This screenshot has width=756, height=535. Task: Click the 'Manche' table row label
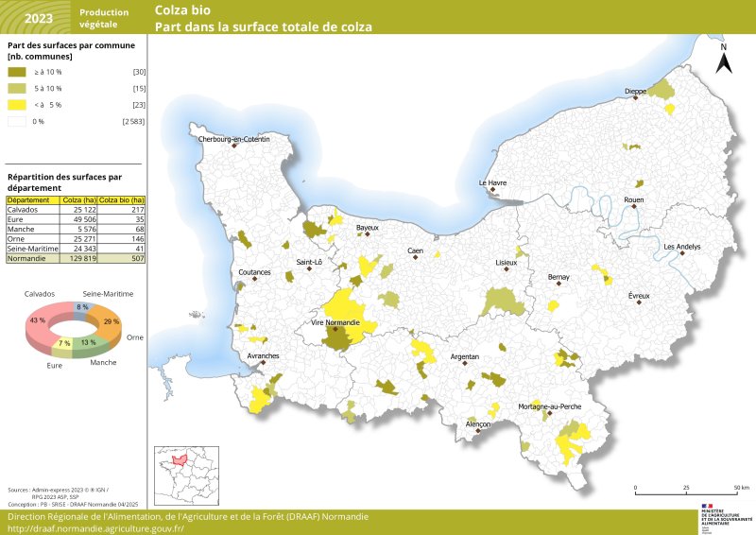coord(21,229)
